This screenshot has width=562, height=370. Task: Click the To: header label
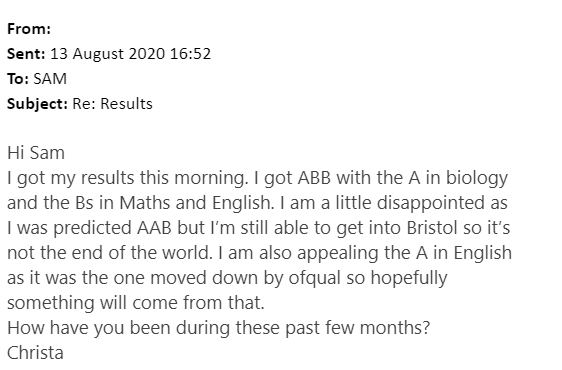(18, 79)
